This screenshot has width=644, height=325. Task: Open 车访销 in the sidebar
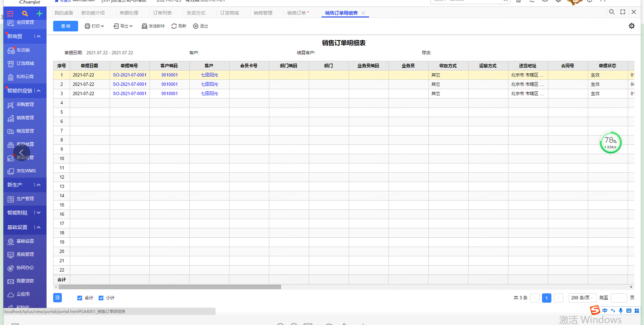point(23,50)
